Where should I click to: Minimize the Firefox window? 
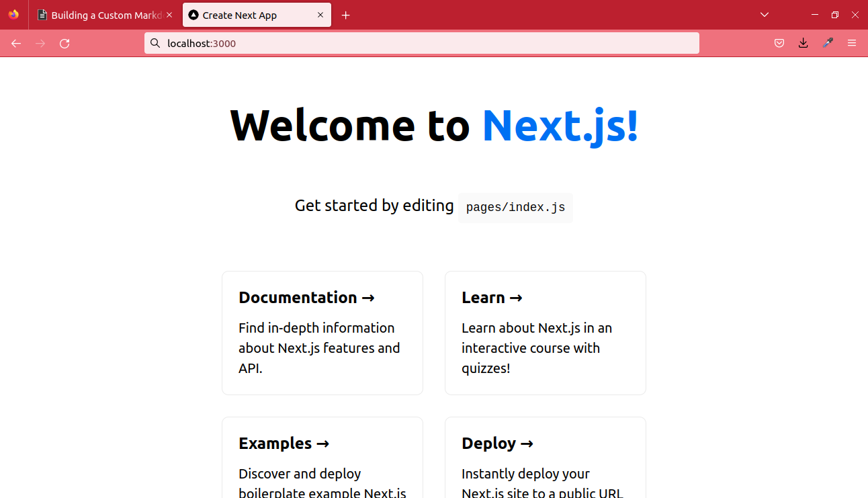point(815,15)
